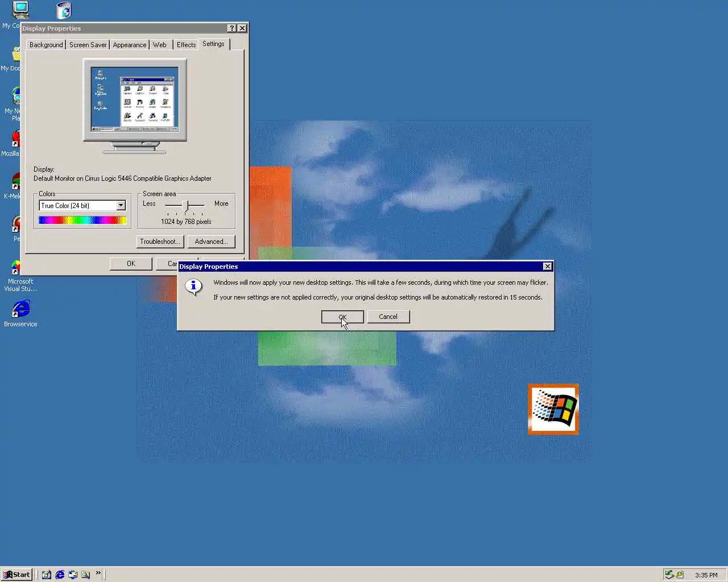Click the Troubleshoot... button
Viewport: 728px width, 582px height.
[160, 242]
